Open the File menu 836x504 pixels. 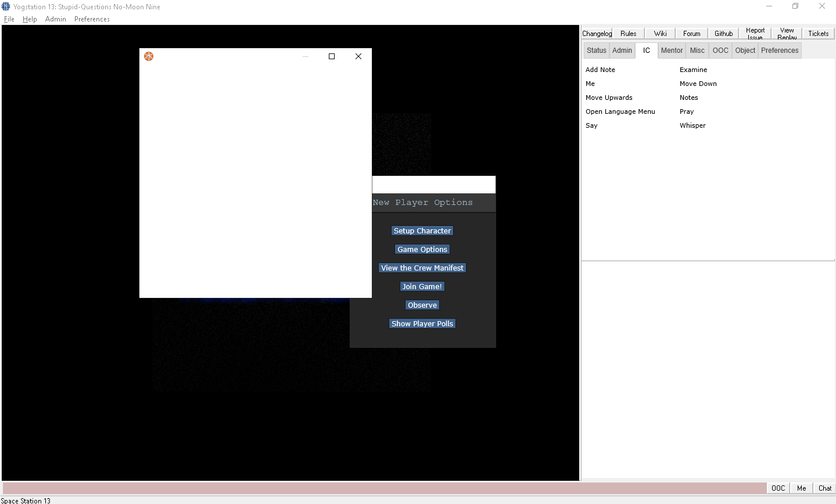click(9, 19)
